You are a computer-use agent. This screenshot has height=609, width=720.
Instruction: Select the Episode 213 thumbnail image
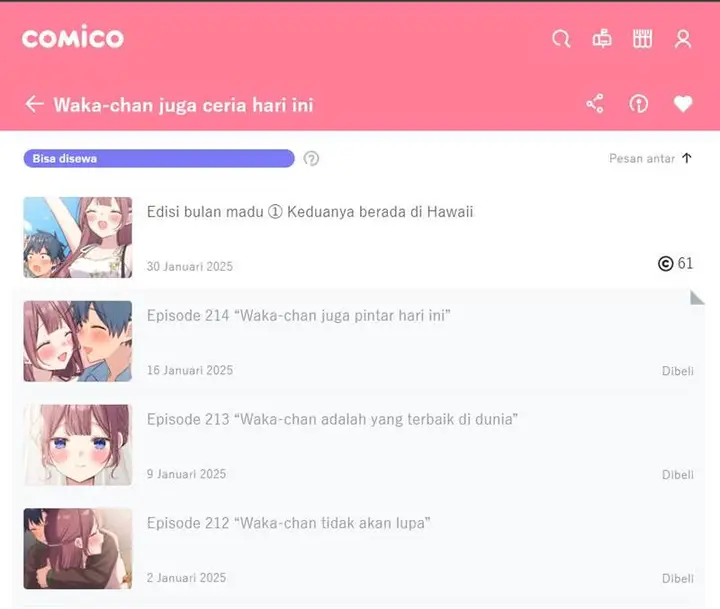coord(78,445)
